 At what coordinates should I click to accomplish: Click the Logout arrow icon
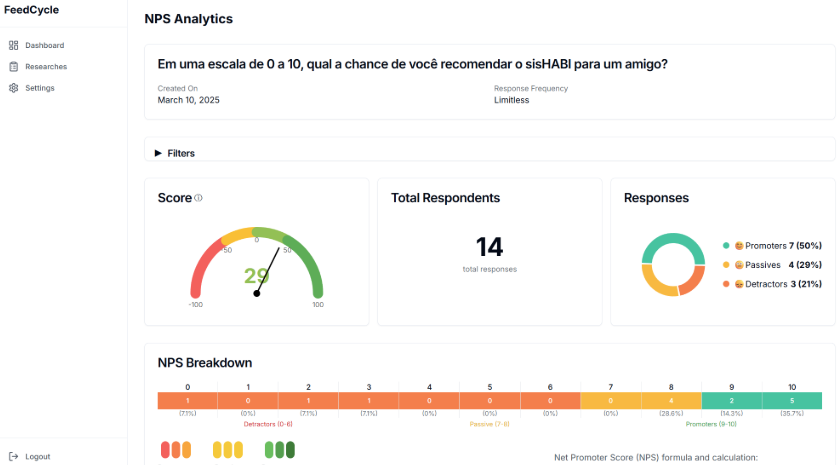(x=13, y=456)
